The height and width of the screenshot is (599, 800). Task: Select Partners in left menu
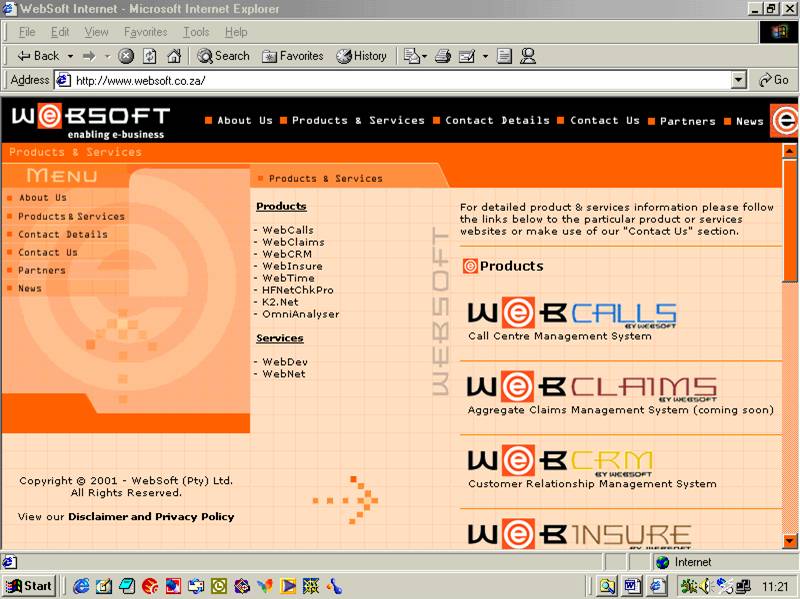pos(42,270)
